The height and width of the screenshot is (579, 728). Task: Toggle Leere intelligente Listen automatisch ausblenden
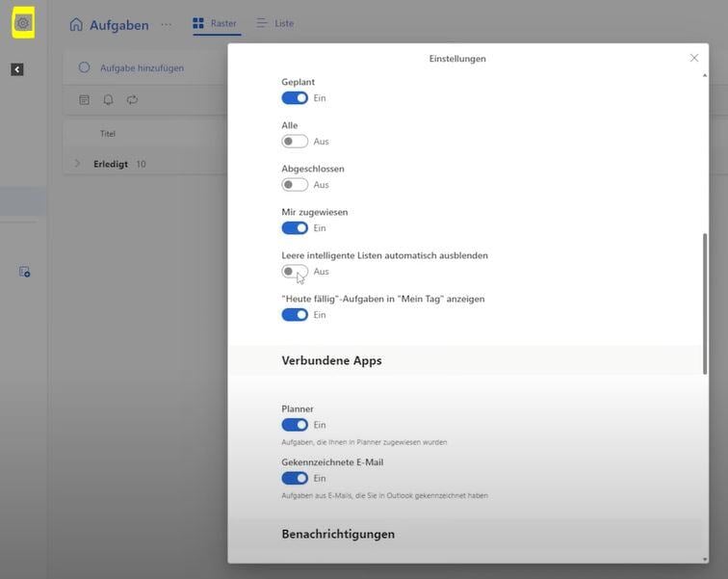(295, 271)
